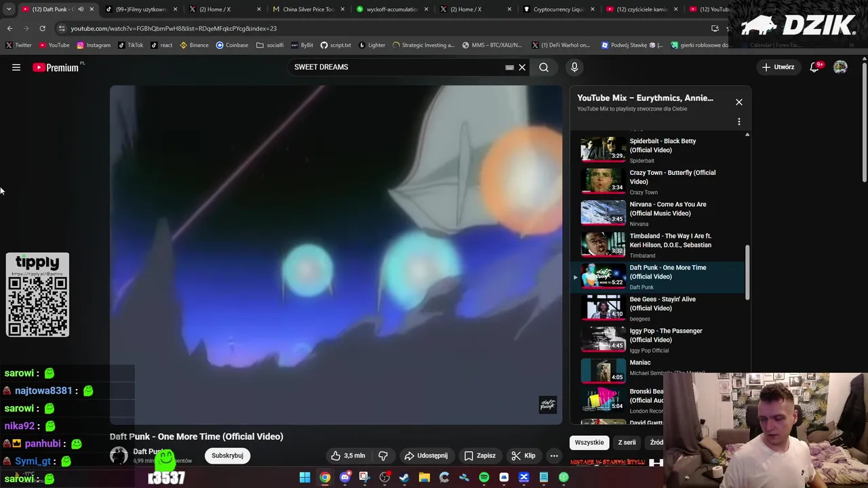Open Instagram bookmark
This screenshot has width=868, height=488.
click(x=94, y=45)
